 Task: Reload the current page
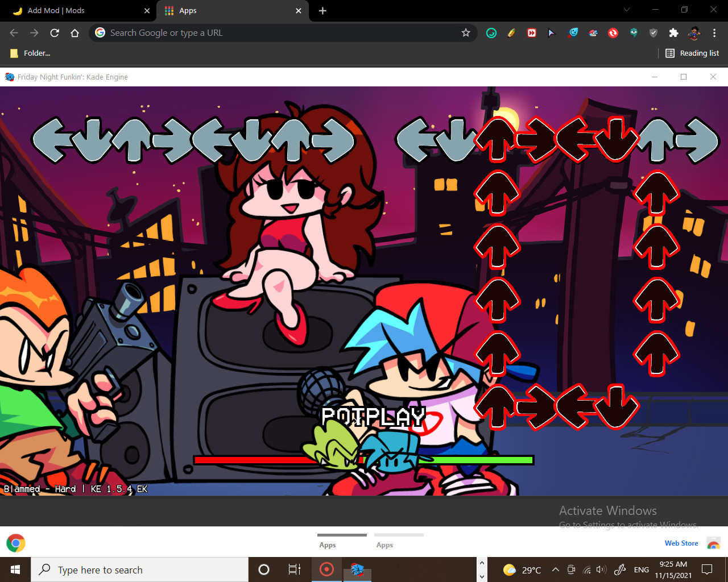point(55,33)
